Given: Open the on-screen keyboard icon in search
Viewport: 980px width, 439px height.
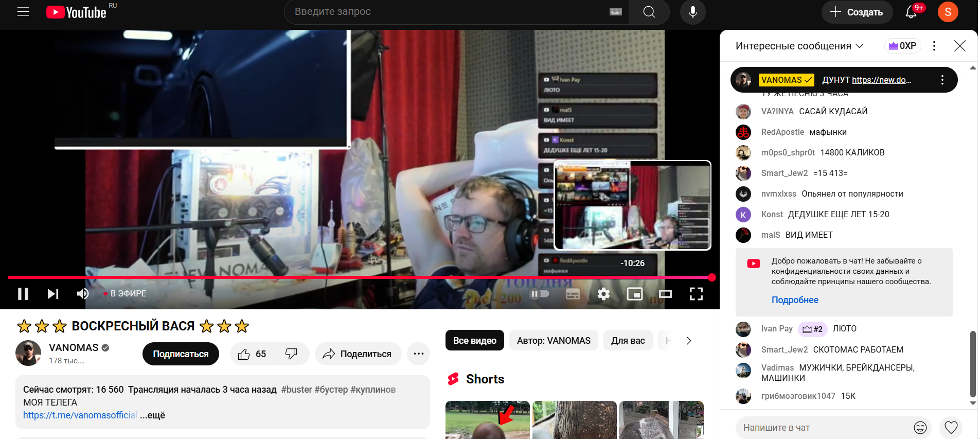Looking at the screenshot, I should pos(616,12).
